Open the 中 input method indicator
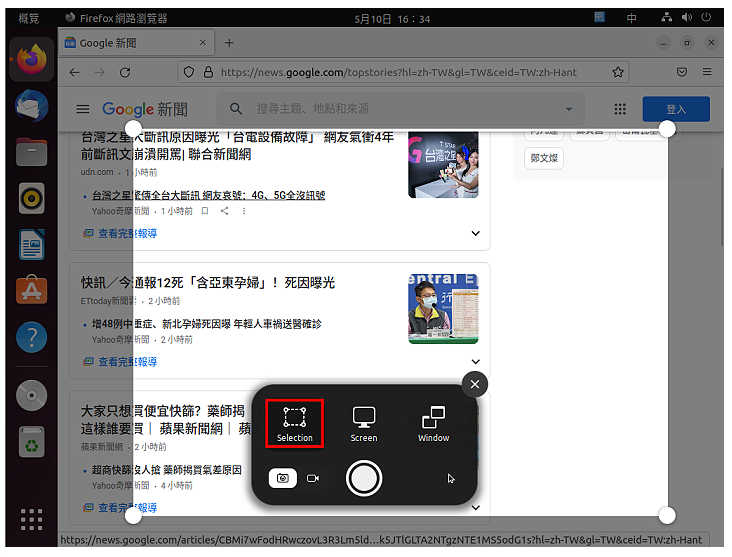Viewport: 732px width, 557px height. click(x=631, y=18)
